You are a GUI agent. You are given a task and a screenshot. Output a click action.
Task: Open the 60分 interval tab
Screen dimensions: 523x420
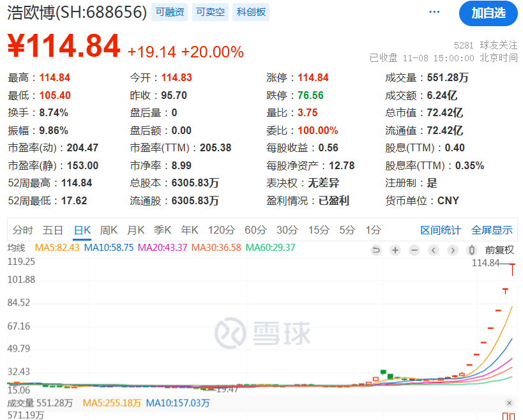(x=255, y=230)
